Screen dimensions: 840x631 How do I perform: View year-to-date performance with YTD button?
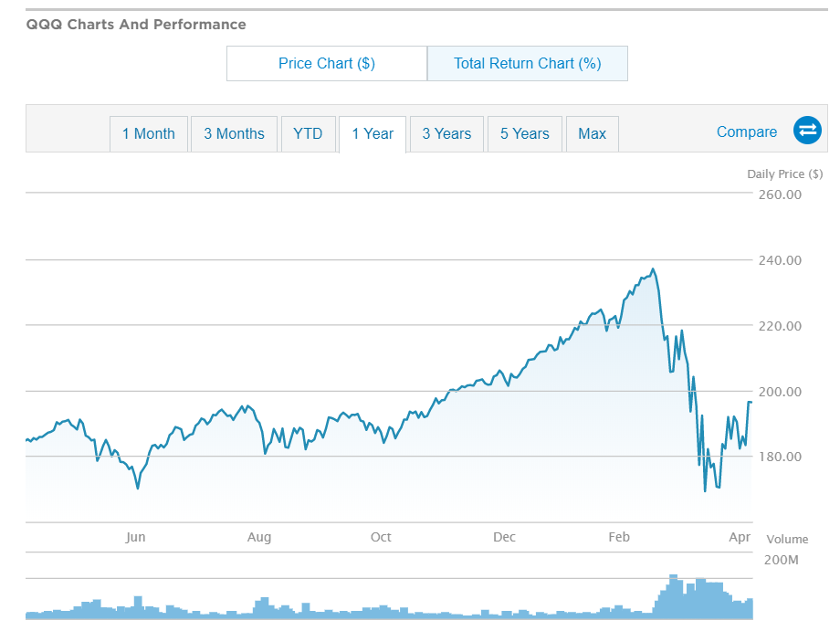click(308, 133)
